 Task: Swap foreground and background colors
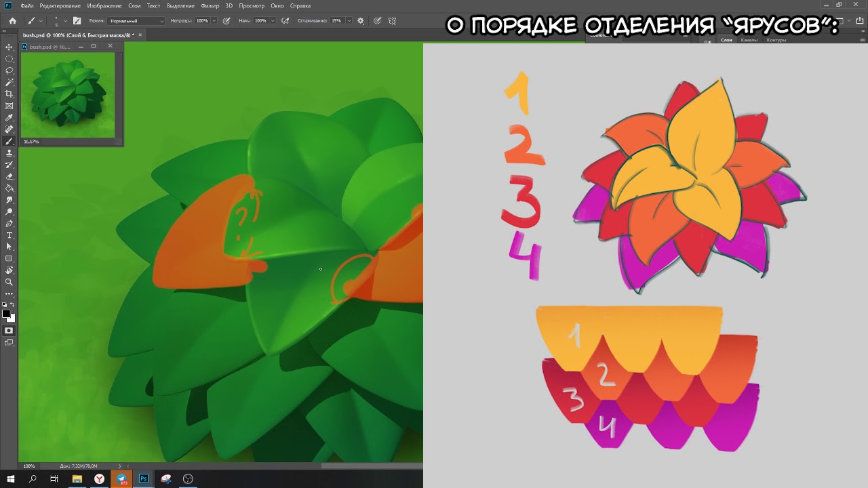click(13, 305)
